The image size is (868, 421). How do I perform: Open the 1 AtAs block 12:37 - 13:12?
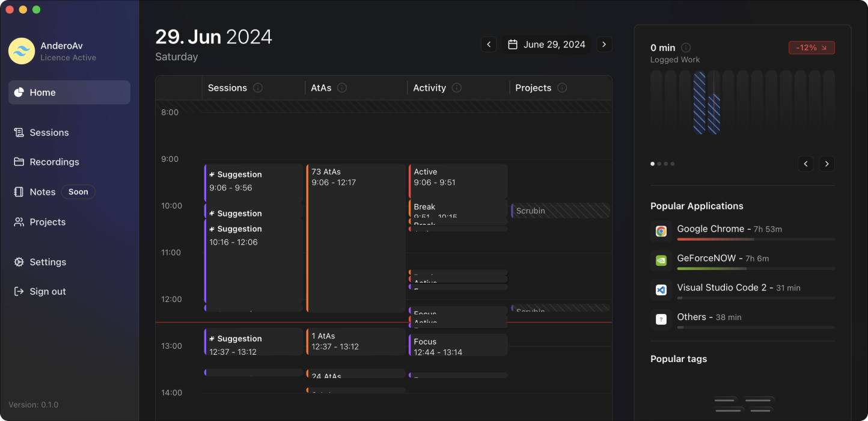[356, 342]
